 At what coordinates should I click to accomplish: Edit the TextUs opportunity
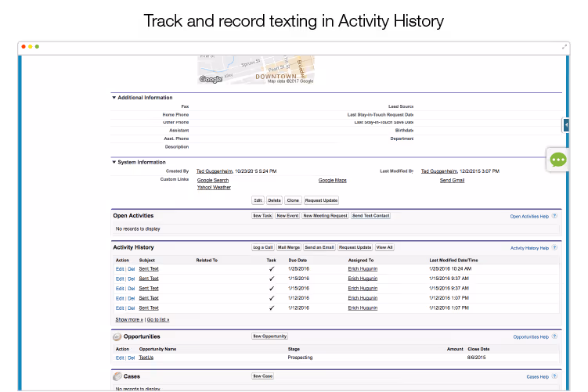120,358
